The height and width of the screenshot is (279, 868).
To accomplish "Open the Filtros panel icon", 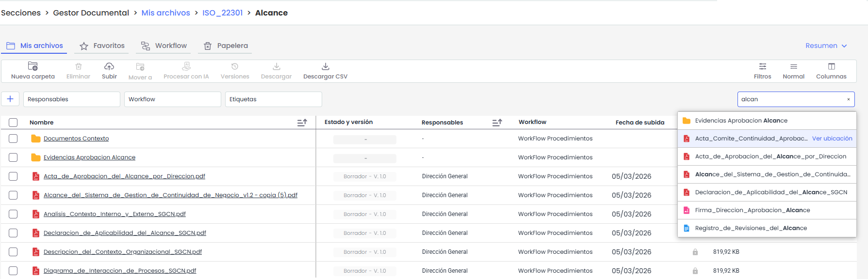I will (762, 66).
